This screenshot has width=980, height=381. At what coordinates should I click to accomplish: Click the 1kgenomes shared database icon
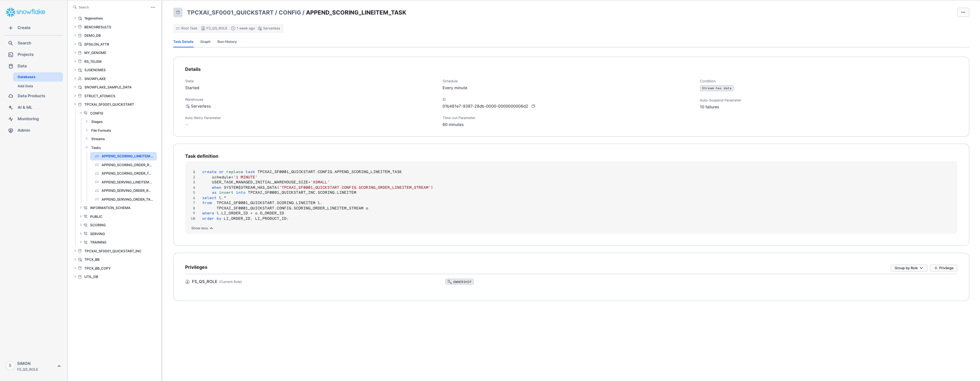coord(80,18)
